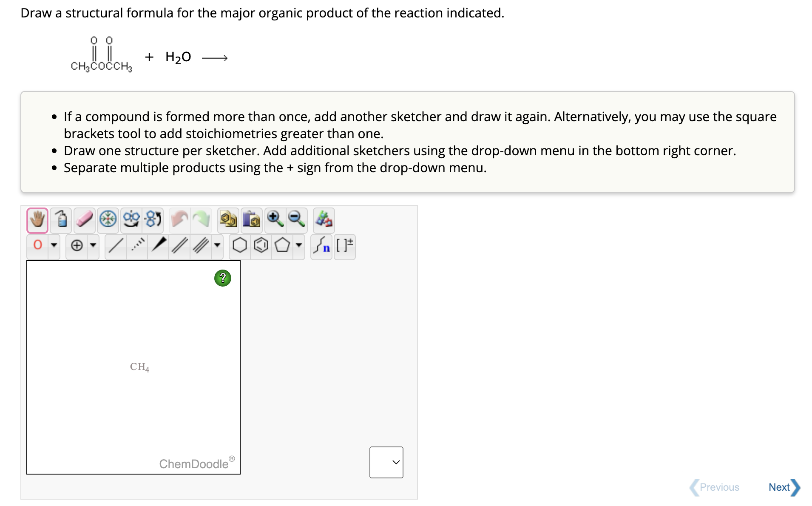Click the clean-up structure icon
812x506 pixels.
click(x=324, y=220)
